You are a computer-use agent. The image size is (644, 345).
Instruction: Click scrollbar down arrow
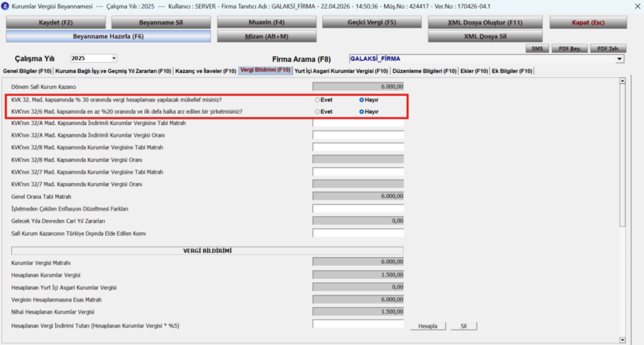point(623,340)
